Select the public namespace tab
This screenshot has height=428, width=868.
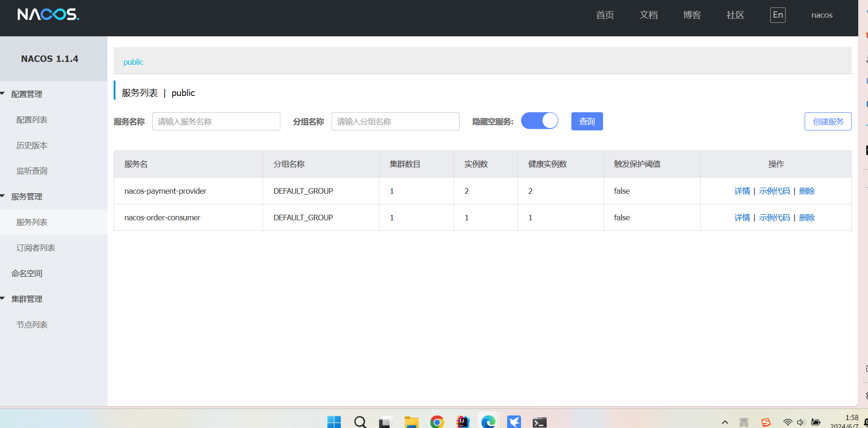pyautogui.click(x=133, y=62)
